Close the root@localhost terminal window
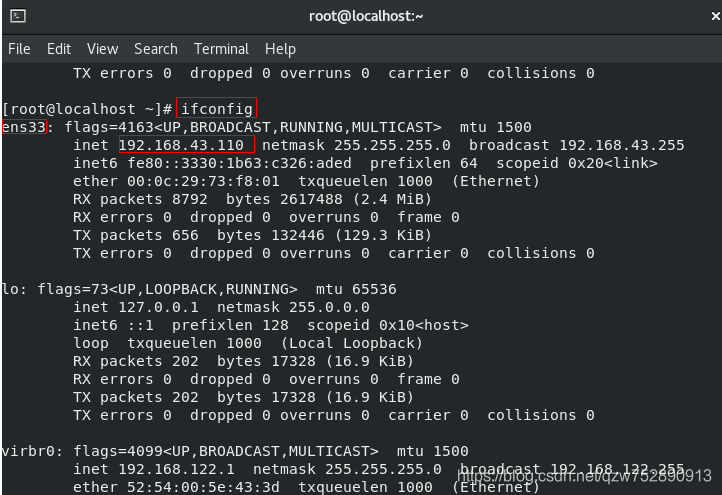Screen dimensions: 722x495 point(716,16)
